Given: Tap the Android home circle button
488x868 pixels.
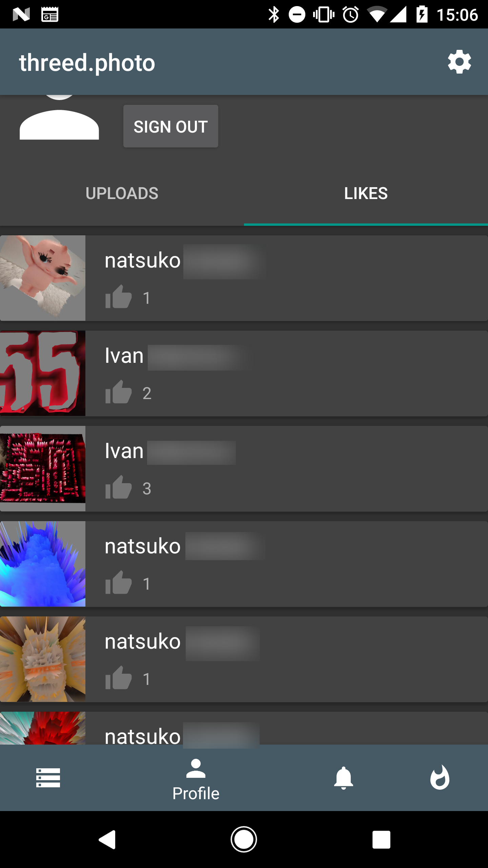Looking at the screenshot, I should point(244,840).
